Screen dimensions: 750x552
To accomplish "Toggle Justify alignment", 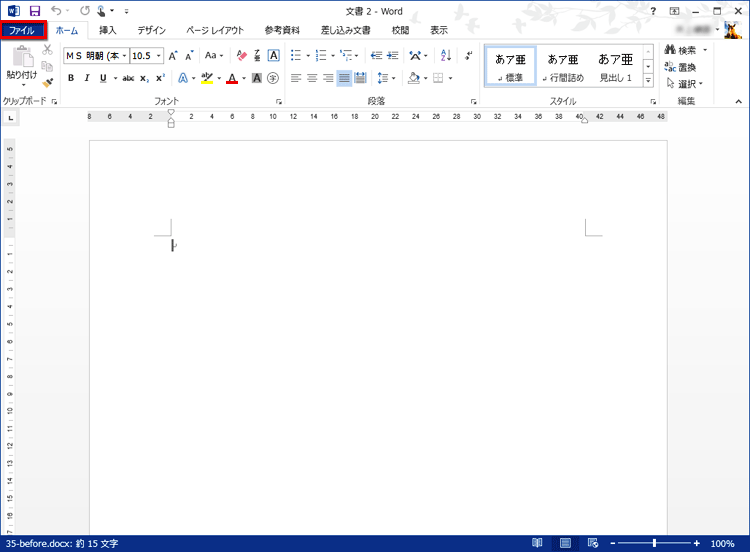I will pos(344,78).
